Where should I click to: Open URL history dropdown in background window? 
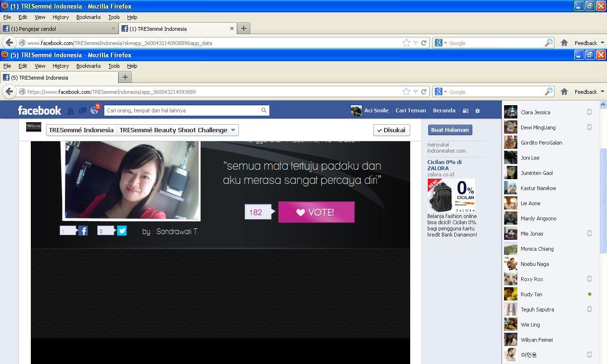click(415, 43)
